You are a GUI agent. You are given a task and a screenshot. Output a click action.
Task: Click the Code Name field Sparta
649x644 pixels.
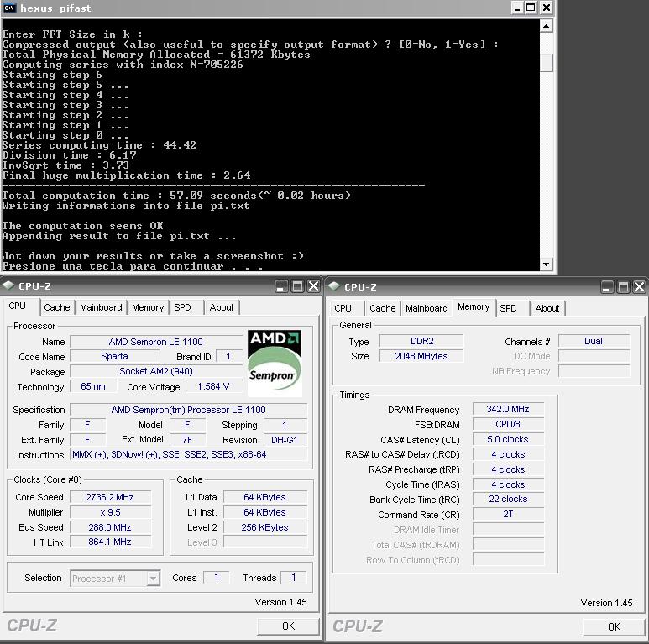(x=115, y=356)
